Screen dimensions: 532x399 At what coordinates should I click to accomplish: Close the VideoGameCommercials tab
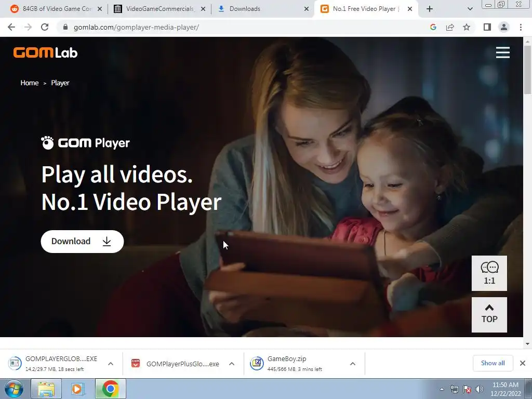click(203, 9)
